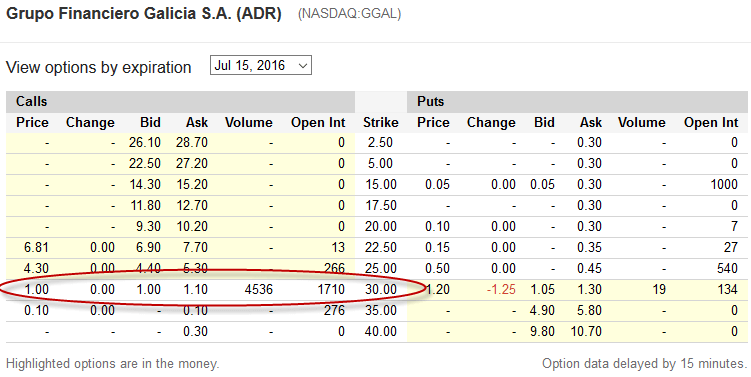751x377 pixels.
Task: Click the Puts Open Int column header
Action: tap(711, 123)
